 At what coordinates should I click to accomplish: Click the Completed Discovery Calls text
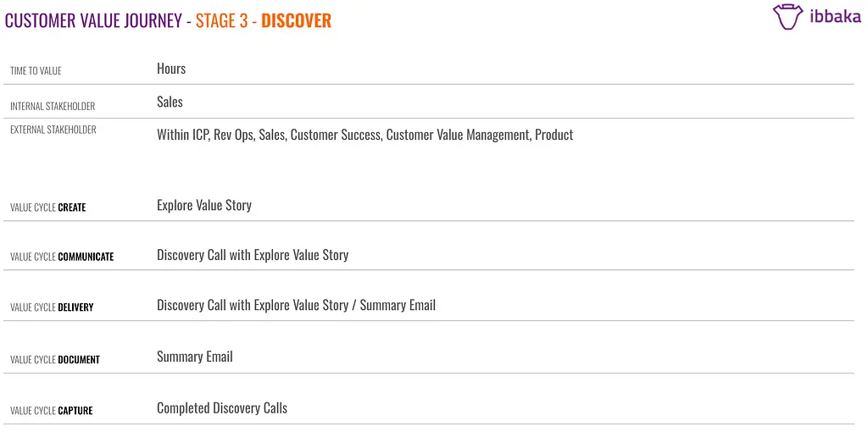[222, 408]
